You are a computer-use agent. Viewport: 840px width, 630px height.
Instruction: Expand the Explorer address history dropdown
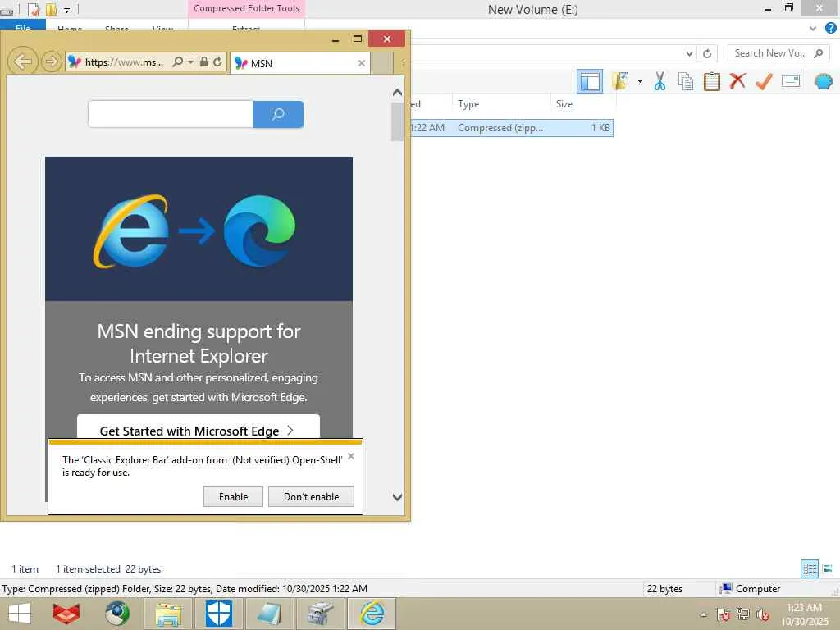689,53
